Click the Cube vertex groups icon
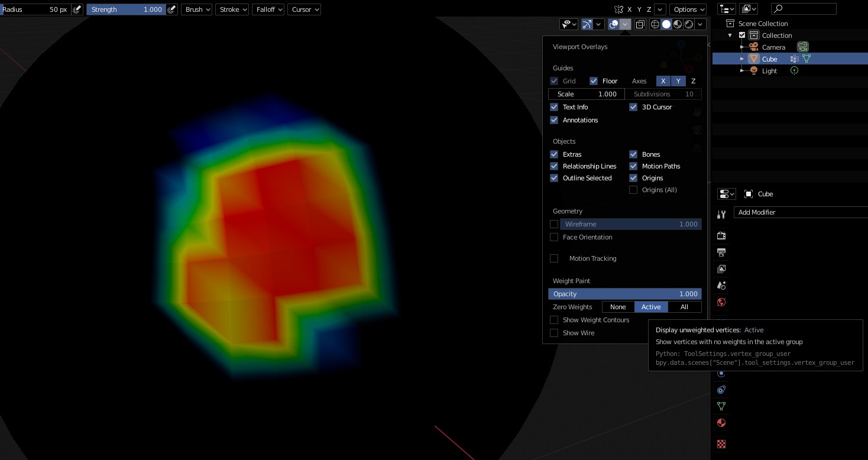Screen dimensions: 868x460 [x=794, y=59]
